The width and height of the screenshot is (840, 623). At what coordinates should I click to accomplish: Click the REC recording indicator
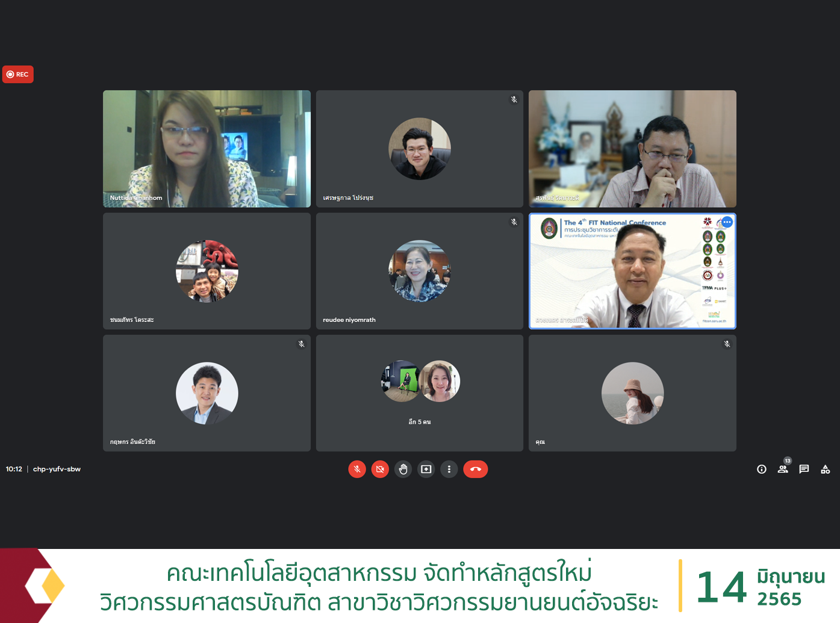[18, 74]
